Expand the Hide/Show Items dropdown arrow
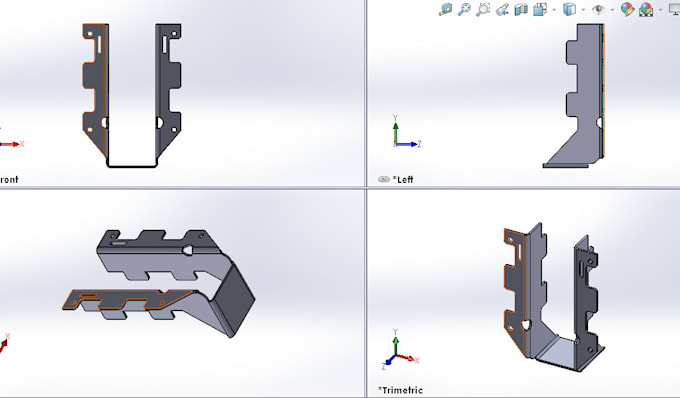This screenshot has height=398, width=680. tap(613, 10)
